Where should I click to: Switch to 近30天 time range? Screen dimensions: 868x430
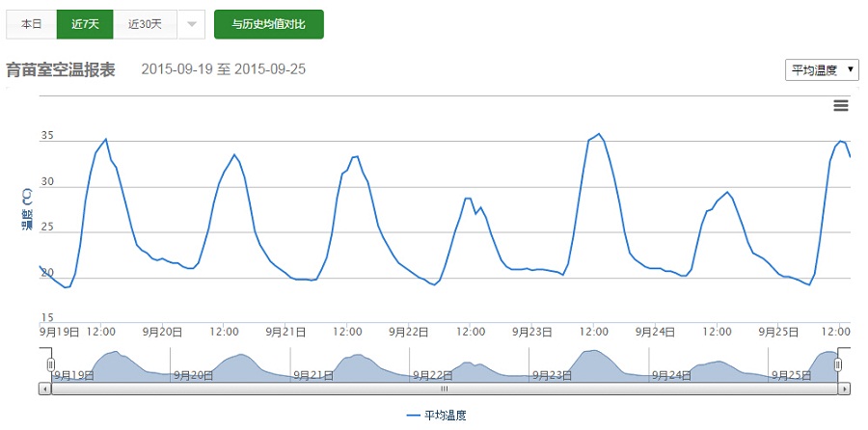[144, 24]
